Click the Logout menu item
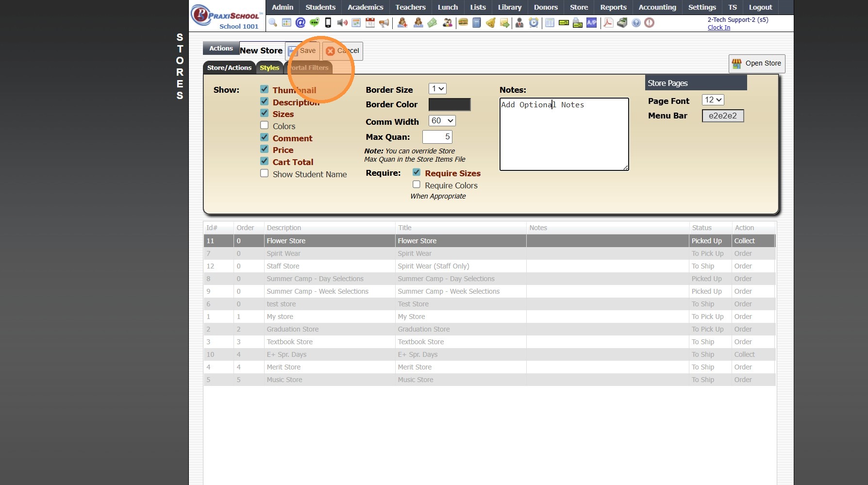This screenshot has width=868, height=485. coord(760,7)
